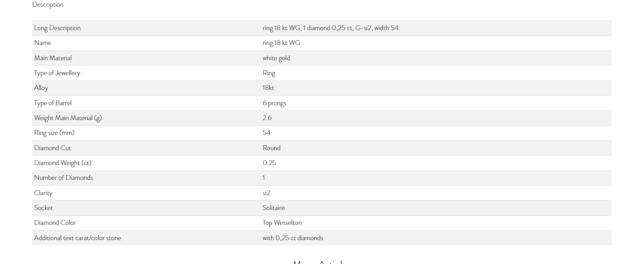Click the Type of Jewellery label
Screen dimensions: 644x264
pos(57,73)
